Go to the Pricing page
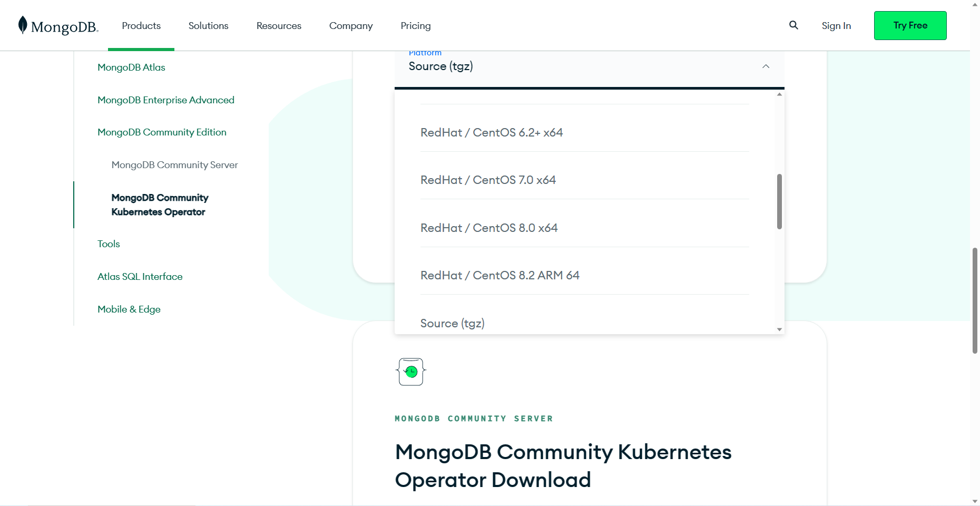Screen dimensions: 980x506 pos(416,25)
